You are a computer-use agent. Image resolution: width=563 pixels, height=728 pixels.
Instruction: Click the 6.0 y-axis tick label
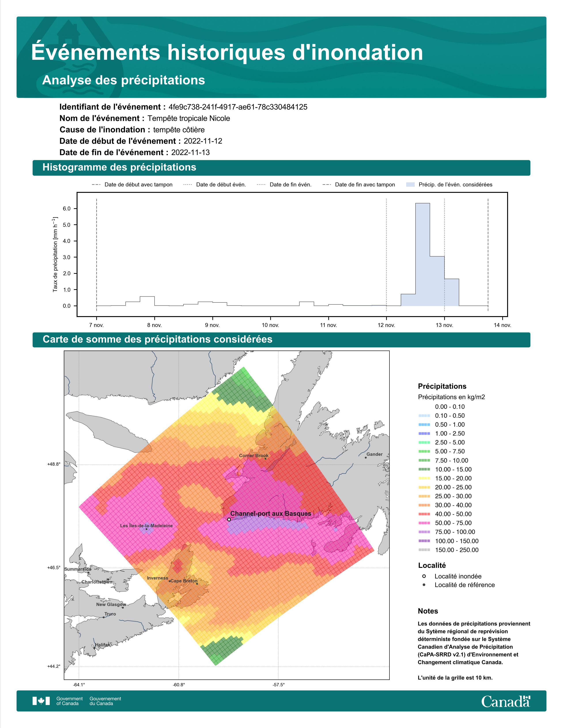[67, 209]
